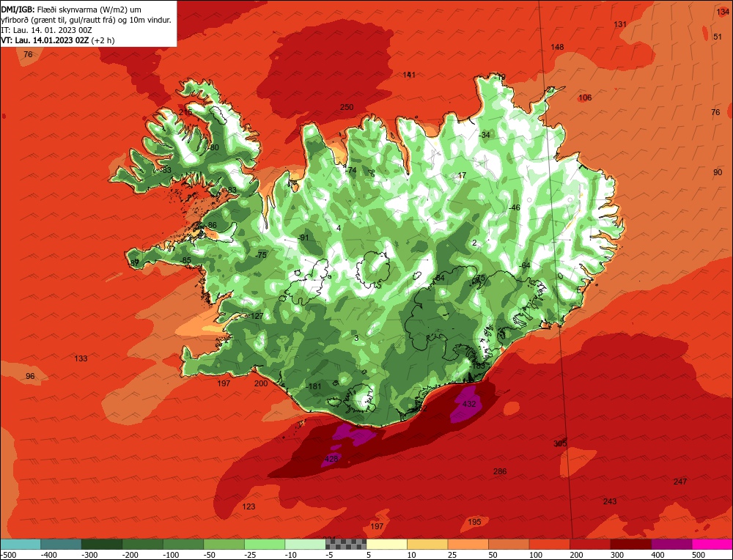The width and height of the screenshot is (733, 560).
Task: Click the "-80" value on the map
Action: pos(213,147)
